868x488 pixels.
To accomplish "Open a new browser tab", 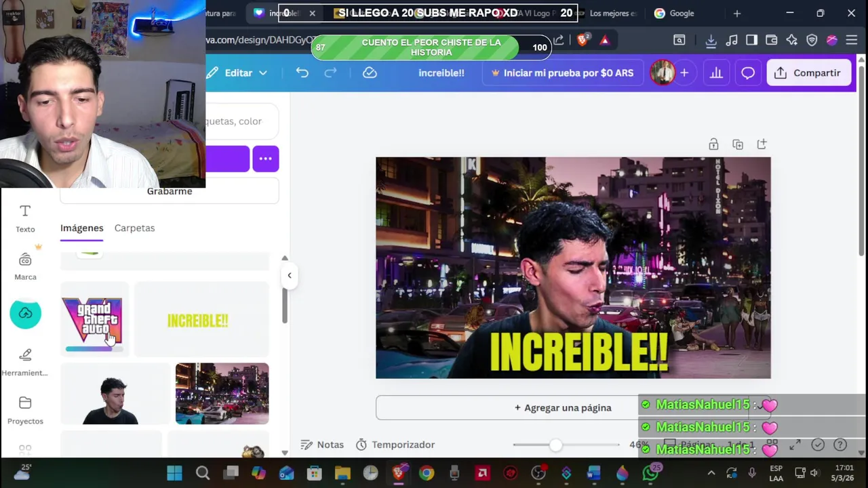I will (737, 13).
